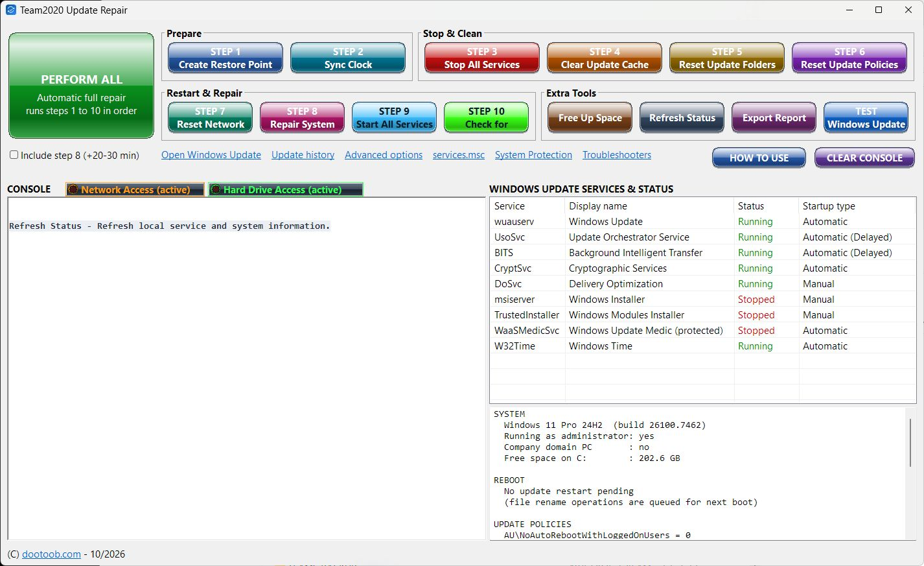Click the green Step 10 Check for button

tap(487, 118)
